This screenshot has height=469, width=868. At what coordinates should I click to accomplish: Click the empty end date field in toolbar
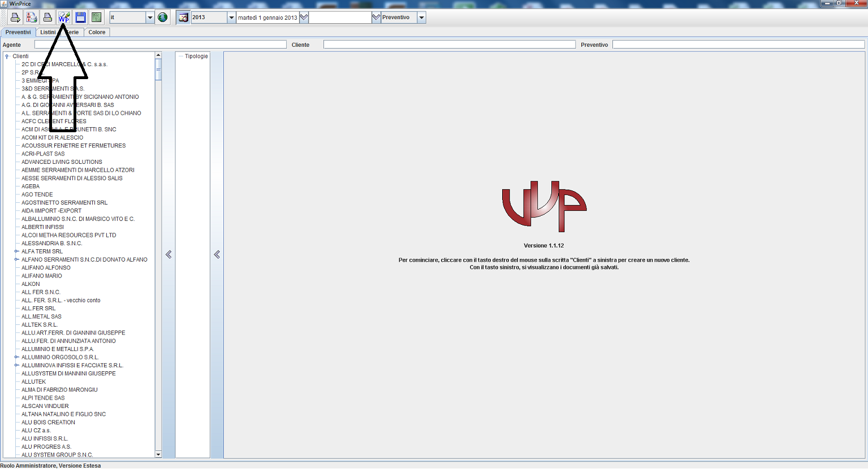340,18
